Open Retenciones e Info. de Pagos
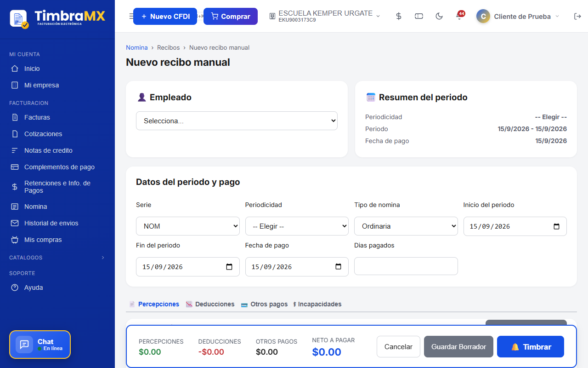 point(57,187)
